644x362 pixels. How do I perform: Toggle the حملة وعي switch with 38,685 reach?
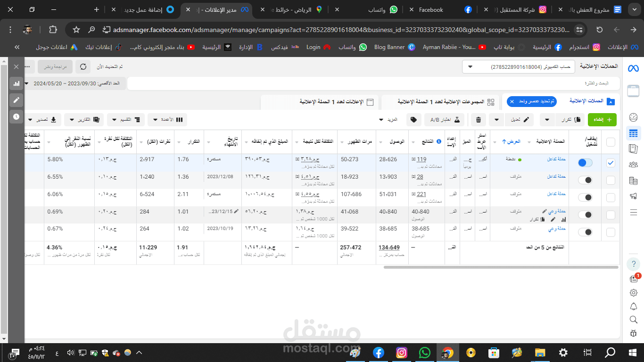tap(585, 232)
